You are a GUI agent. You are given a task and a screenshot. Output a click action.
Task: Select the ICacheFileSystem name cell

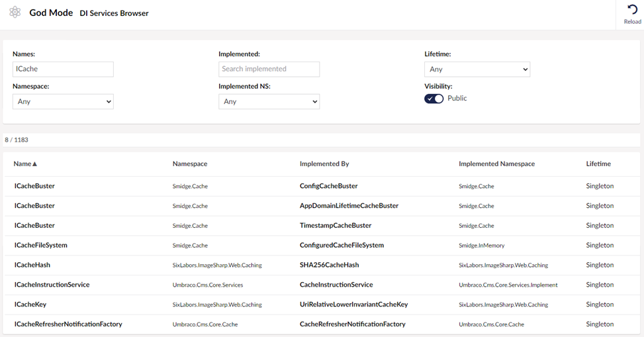[40, 246]
